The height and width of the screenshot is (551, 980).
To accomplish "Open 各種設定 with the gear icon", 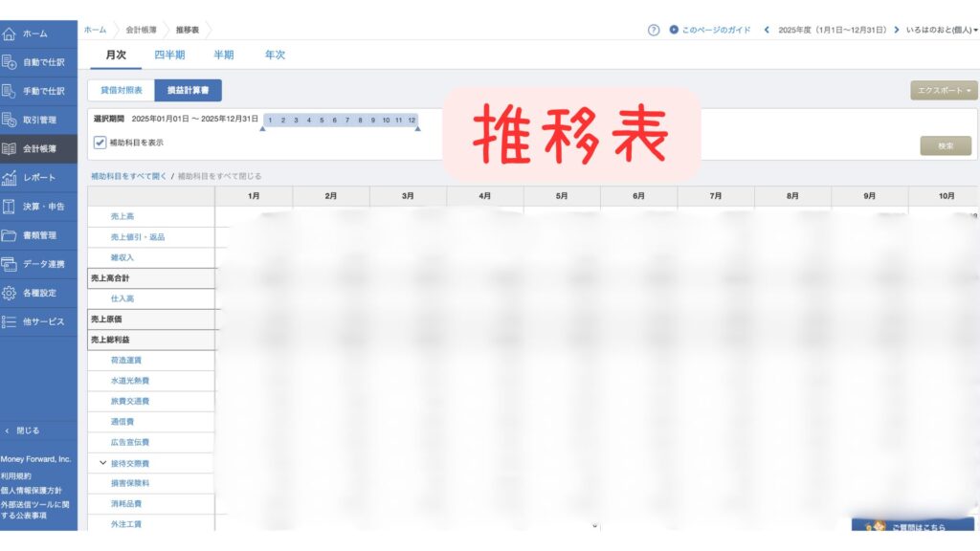I will (x=10, y=293).
